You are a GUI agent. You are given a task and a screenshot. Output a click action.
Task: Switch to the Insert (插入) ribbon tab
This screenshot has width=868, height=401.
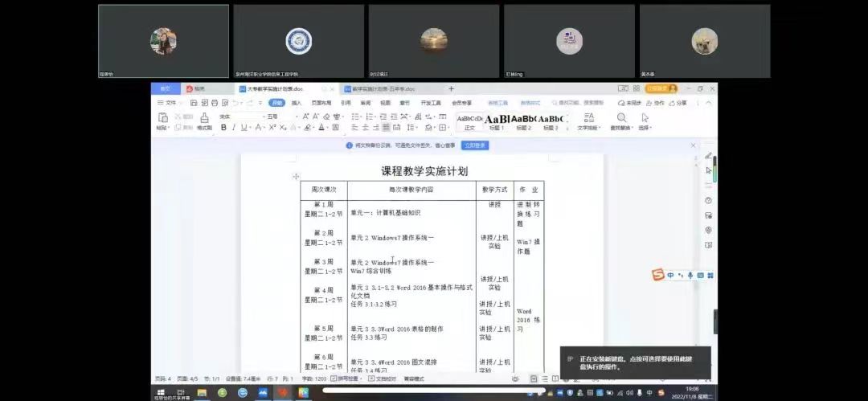pos(297,103)
